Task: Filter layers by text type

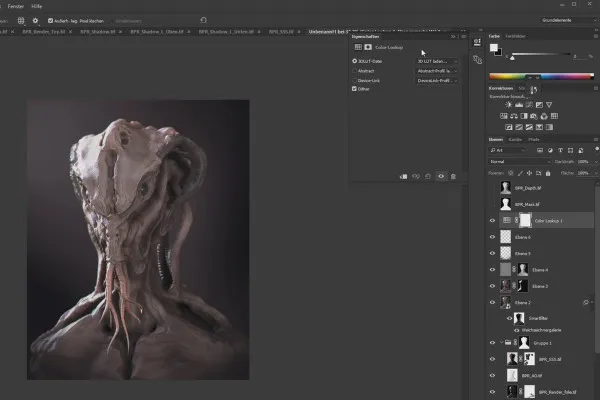Action: point(560,150)
